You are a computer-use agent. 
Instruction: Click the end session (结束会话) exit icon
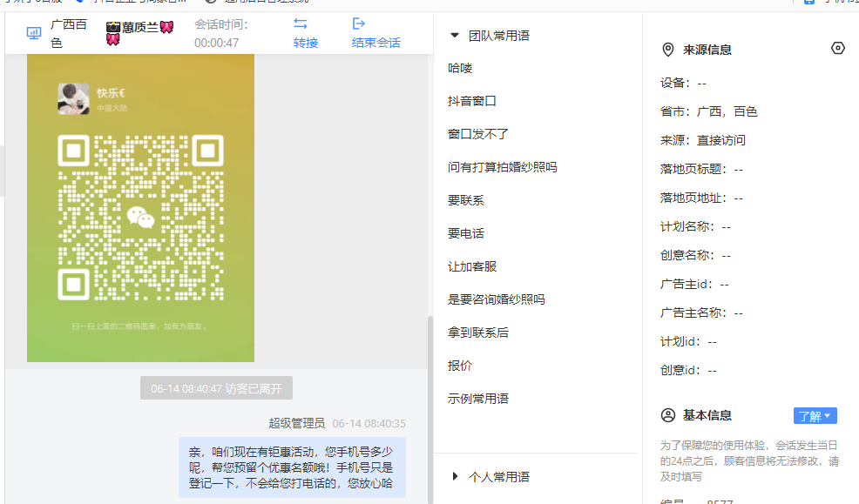point(358,24)
